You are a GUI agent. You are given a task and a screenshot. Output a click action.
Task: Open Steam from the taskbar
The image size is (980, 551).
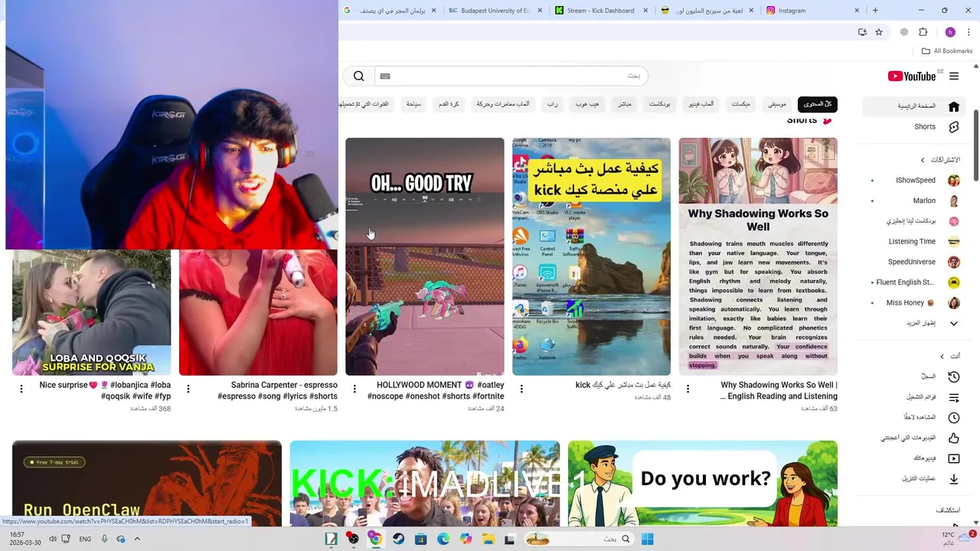[x=398, y=539]
